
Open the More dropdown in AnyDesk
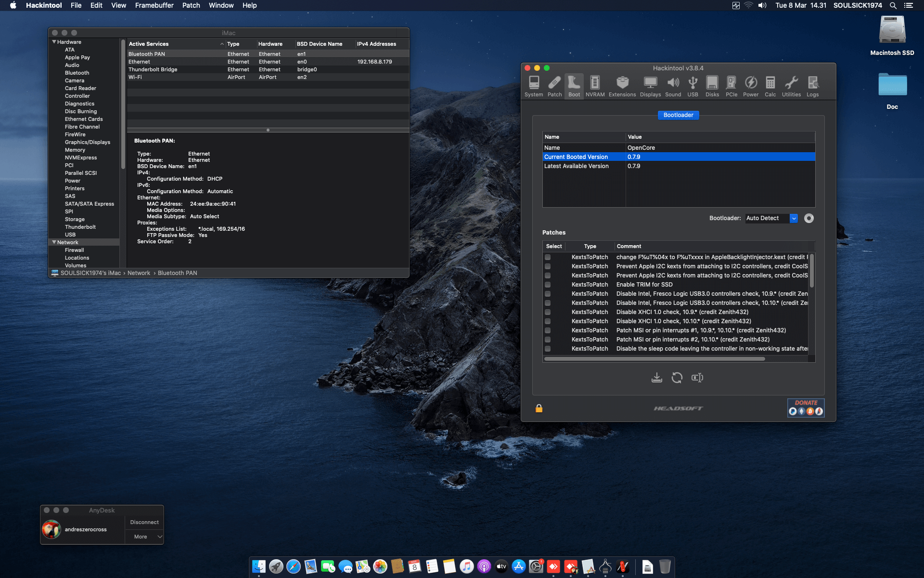coord(144,537)
